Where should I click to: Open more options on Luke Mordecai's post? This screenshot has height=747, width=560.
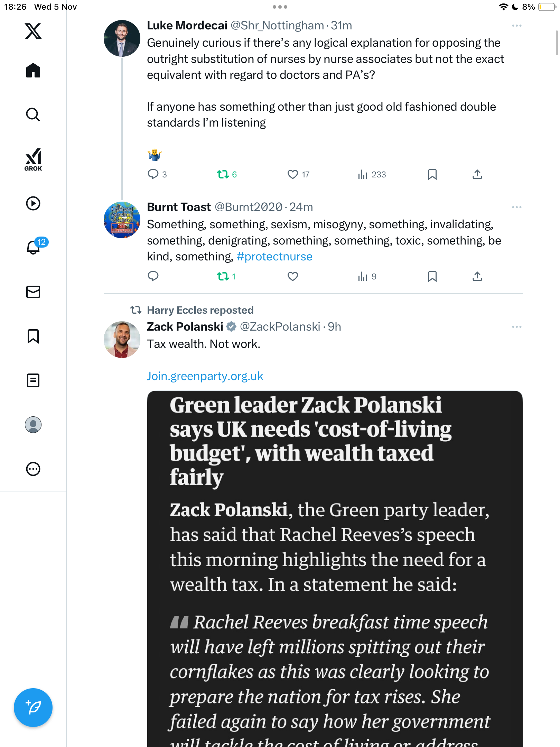516,26
